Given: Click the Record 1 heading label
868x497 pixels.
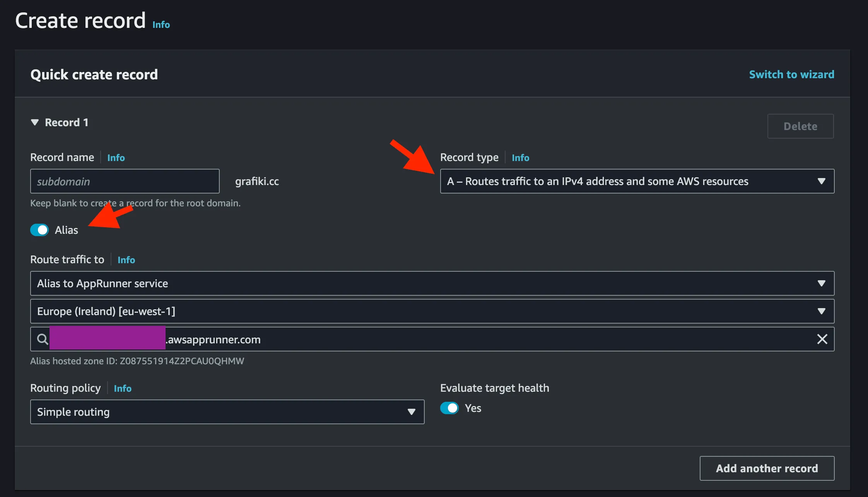Looking at the screenshot, I should [67, 122].
